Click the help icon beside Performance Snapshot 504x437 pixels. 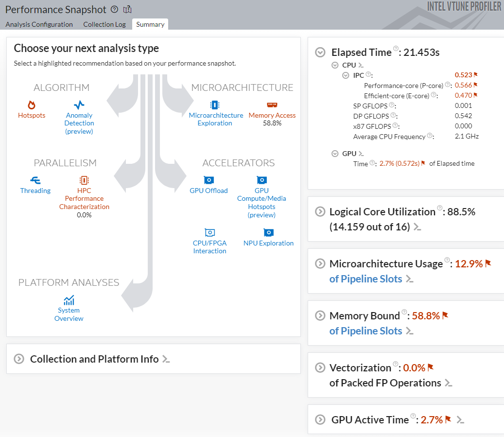pos(114,9)
